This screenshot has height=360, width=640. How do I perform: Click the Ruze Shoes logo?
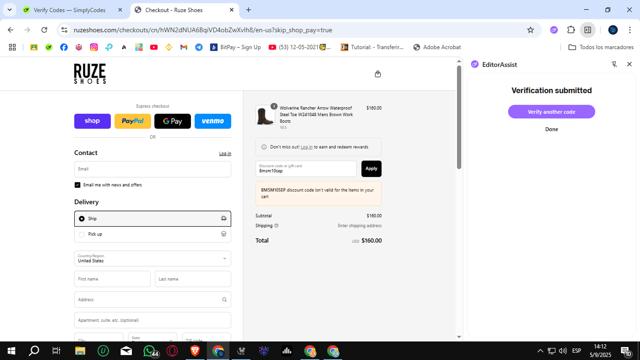90,74
